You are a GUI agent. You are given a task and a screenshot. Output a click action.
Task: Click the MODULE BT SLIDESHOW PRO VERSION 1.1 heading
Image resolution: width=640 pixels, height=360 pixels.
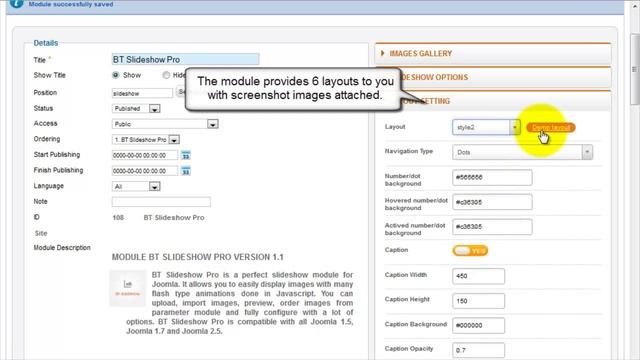pyautogui.click(x=198, y=257)
